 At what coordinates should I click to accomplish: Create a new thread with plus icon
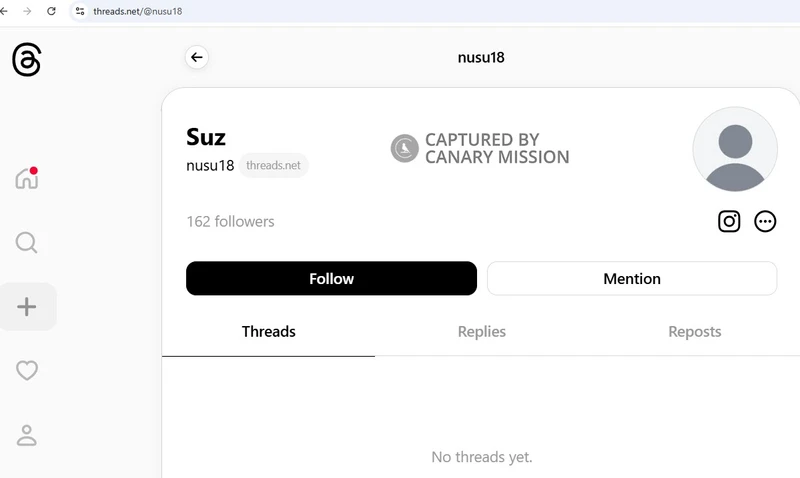tap(27, 307)
